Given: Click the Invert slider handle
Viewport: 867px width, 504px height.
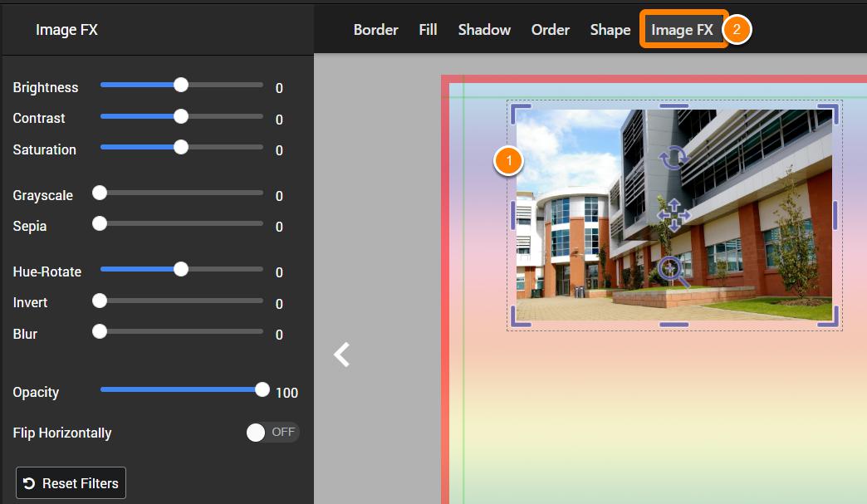Looking at the screenshot, I should [100, 301].
